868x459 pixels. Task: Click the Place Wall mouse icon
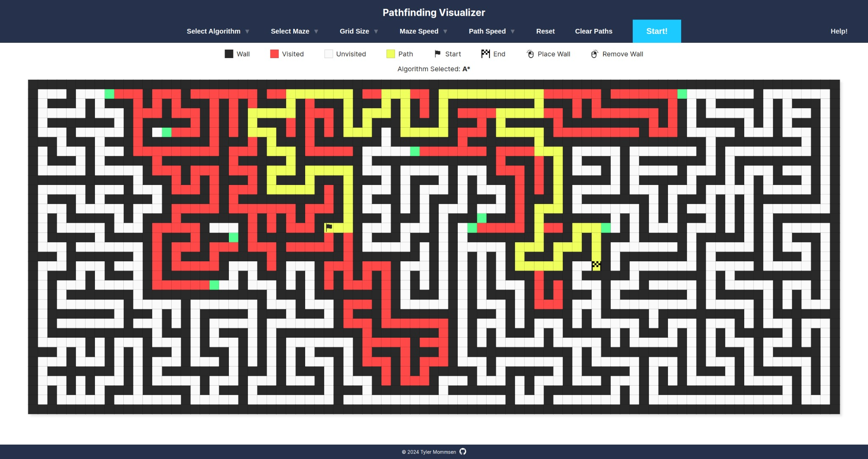tap(530, 54)
